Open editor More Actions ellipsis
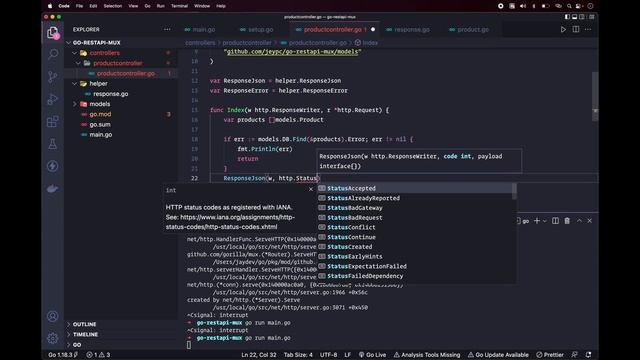This screenshot has height=360, width=640. (x=588, y=29)
